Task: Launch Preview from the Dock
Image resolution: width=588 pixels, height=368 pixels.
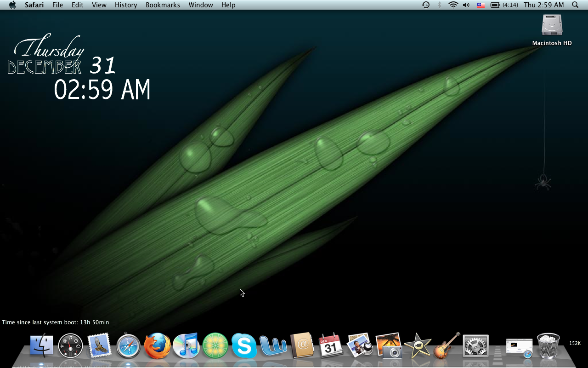Action: pos(360,345)
